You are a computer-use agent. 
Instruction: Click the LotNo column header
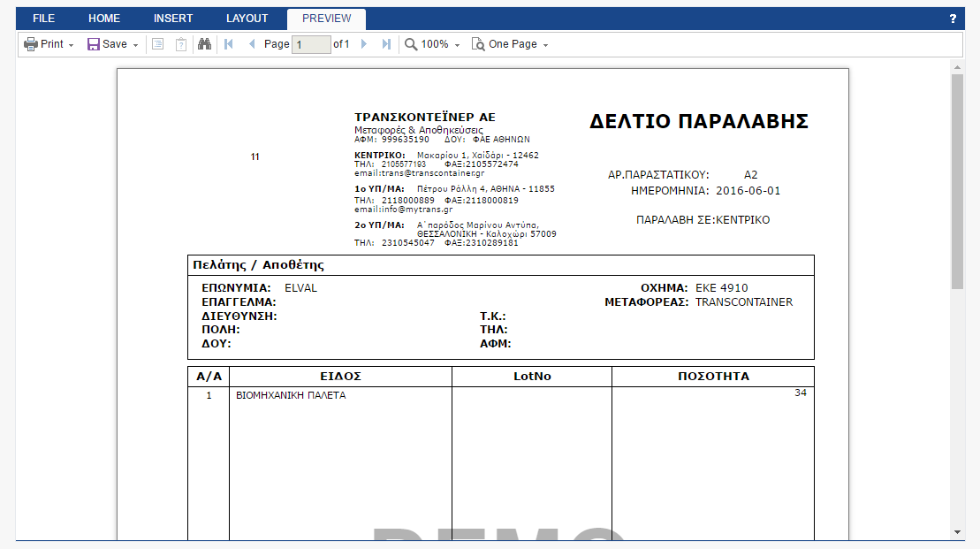532,377
